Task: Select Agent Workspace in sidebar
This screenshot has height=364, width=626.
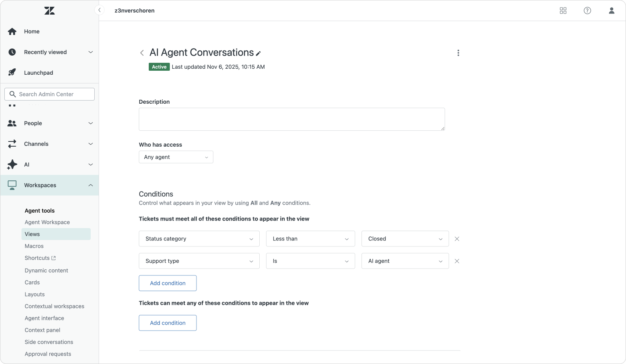Action: click(x=47, y=222)
